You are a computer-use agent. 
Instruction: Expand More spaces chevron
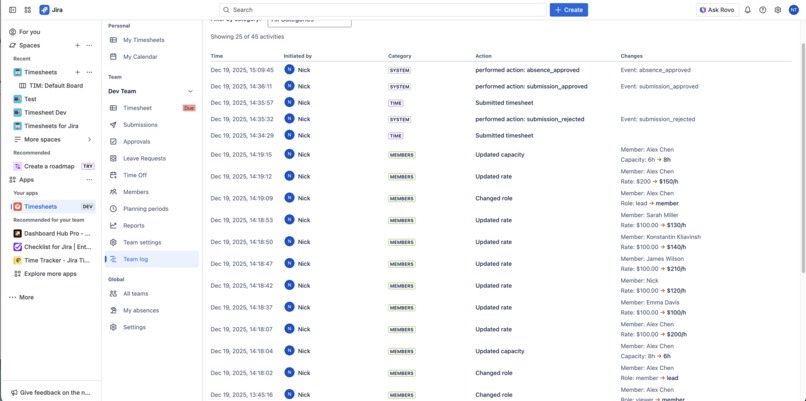coord(89,139)
